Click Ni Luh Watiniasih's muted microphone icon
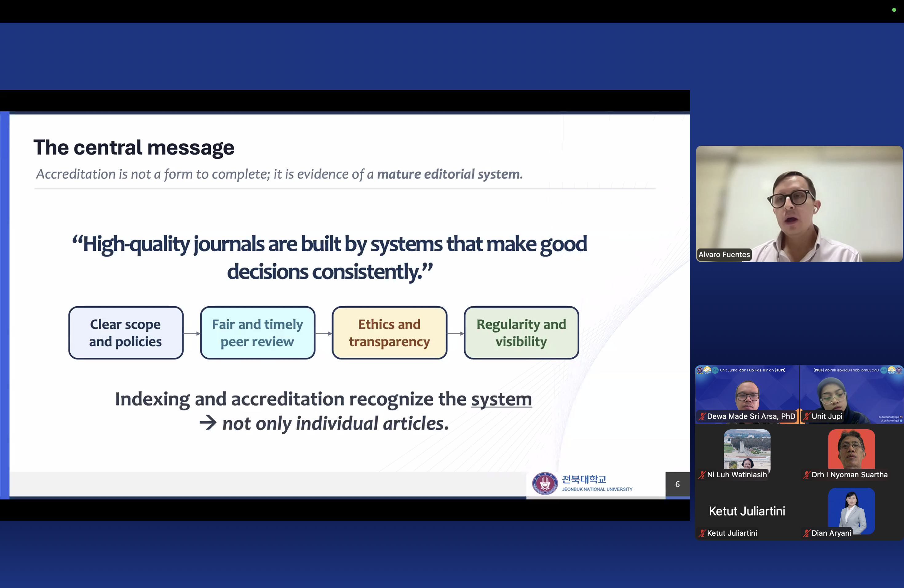 pyautogui.click(x=702, y=475)
